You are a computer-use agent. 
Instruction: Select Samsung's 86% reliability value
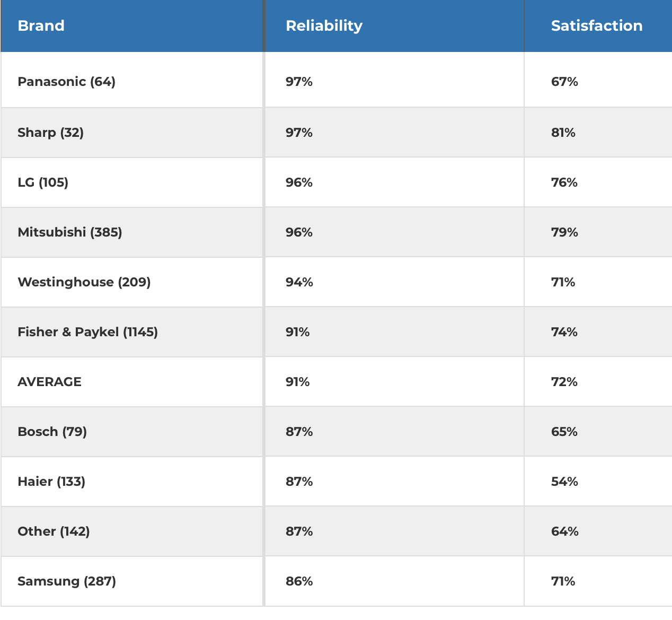299,581
